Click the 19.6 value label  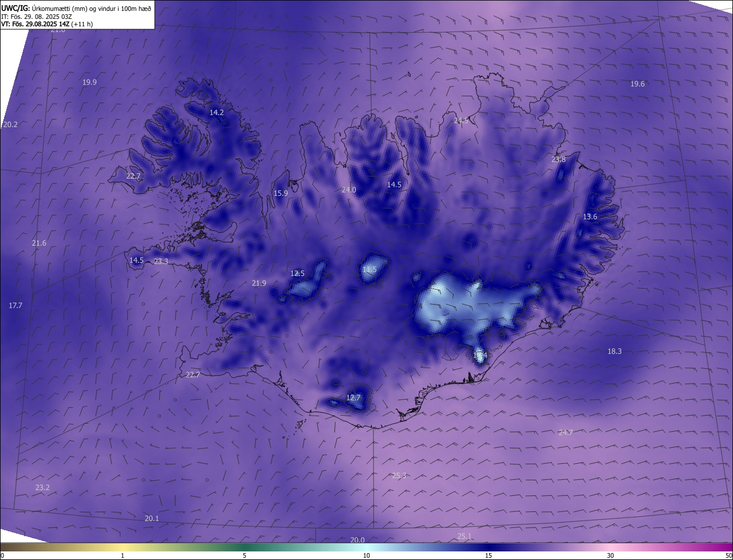pyautogui.click(x=637, y=84)
